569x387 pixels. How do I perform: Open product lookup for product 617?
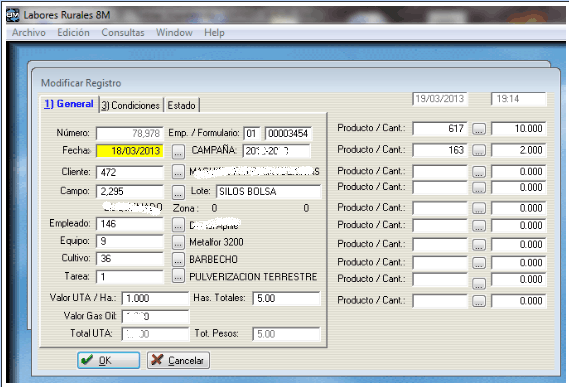click(x=479, y=129)
